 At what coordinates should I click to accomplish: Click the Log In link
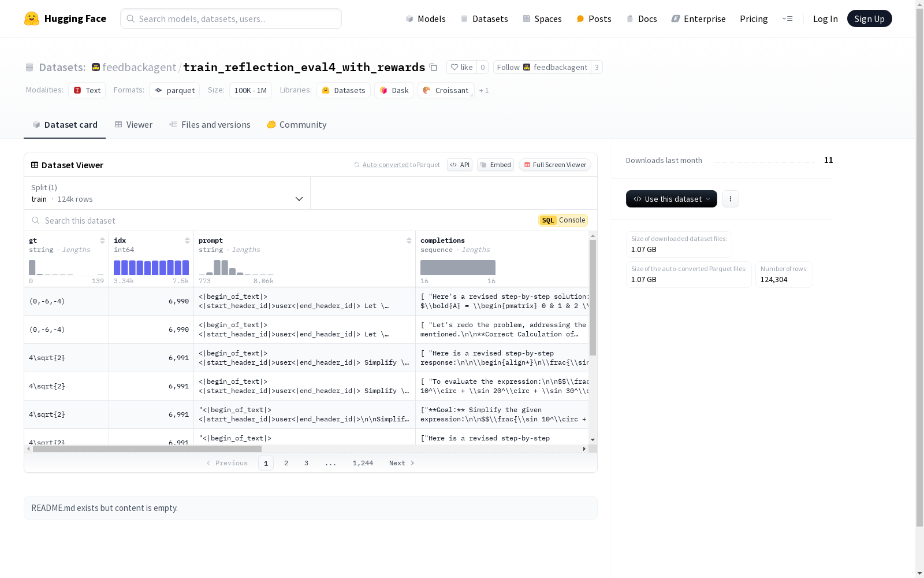[825, 18]
